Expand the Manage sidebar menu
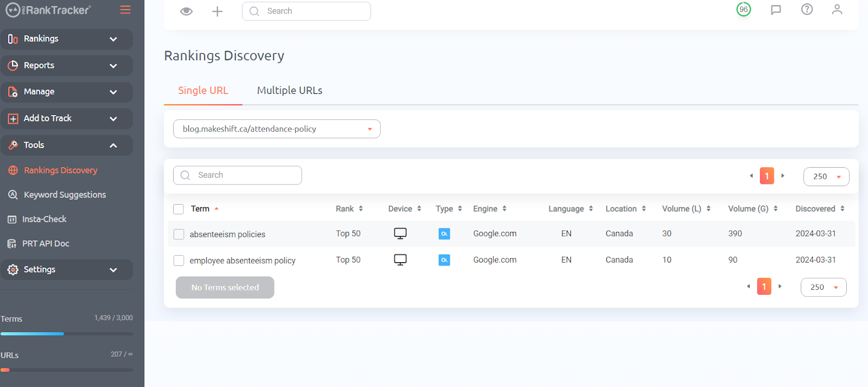Screen dimensions: 868x387 pyautogui.click(x=67, y=92)
